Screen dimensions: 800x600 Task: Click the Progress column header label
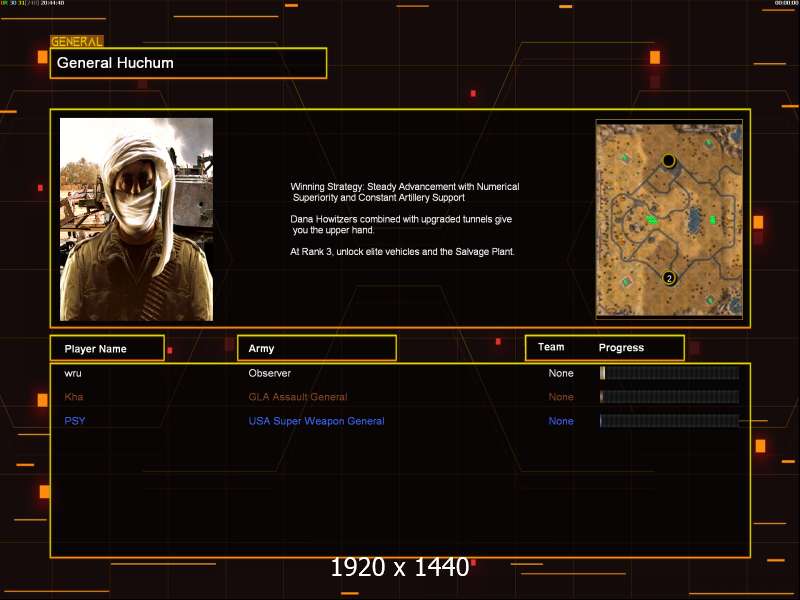(x=621, y=347)
